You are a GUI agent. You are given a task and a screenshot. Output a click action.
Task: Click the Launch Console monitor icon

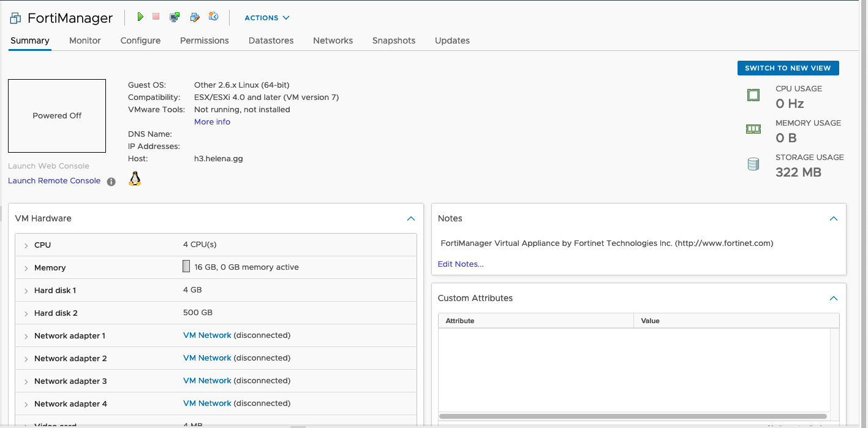tap(175, 17)
